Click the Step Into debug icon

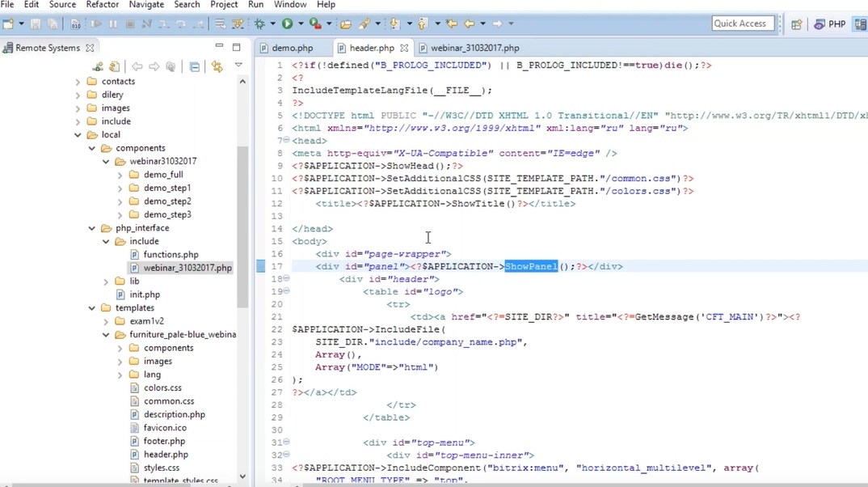(x=164, y=23)
